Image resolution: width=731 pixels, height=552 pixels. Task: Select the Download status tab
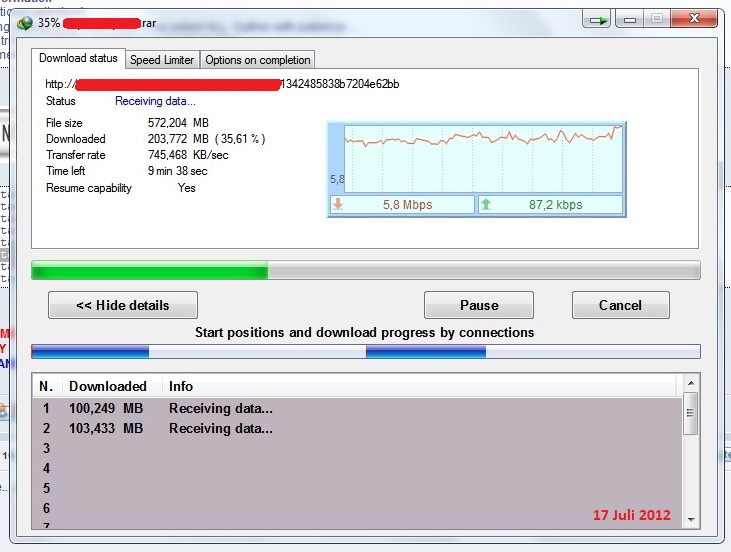point(78,58)
